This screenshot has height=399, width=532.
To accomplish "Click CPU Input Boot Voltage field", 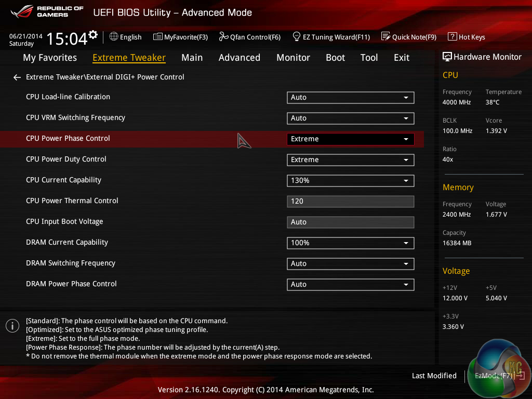I will [350, 222].
